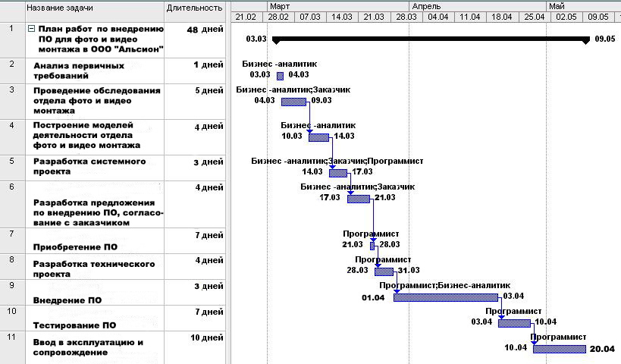Click the '28.03' week header in timescale
This screenshot has width=621, height=364.
406,17
